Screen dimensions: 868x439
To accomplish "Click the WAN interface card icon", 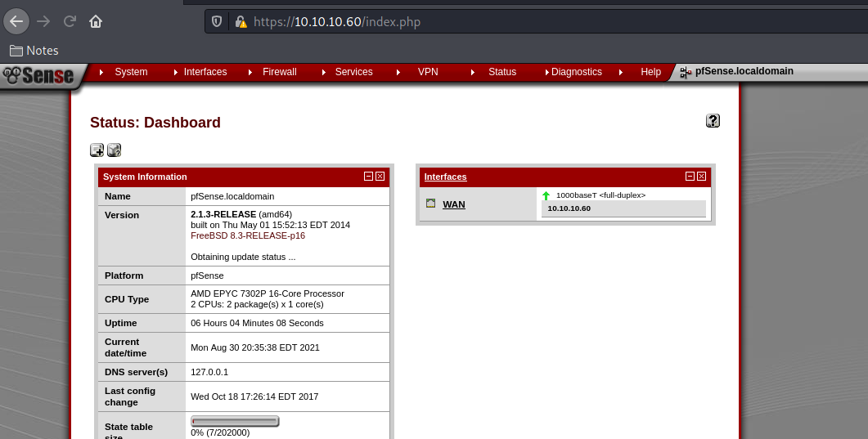I will (430, 204).
